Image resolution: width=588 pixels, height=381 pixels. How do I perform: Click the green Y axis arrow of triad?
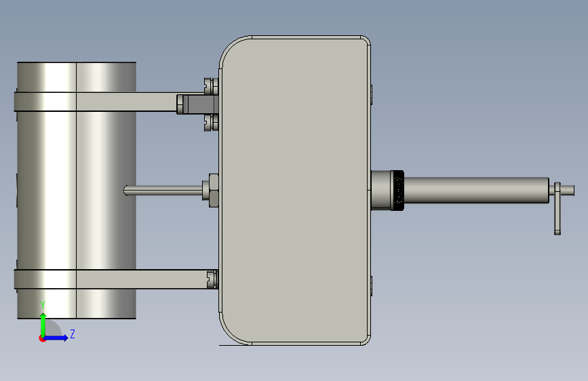[43, 324]
